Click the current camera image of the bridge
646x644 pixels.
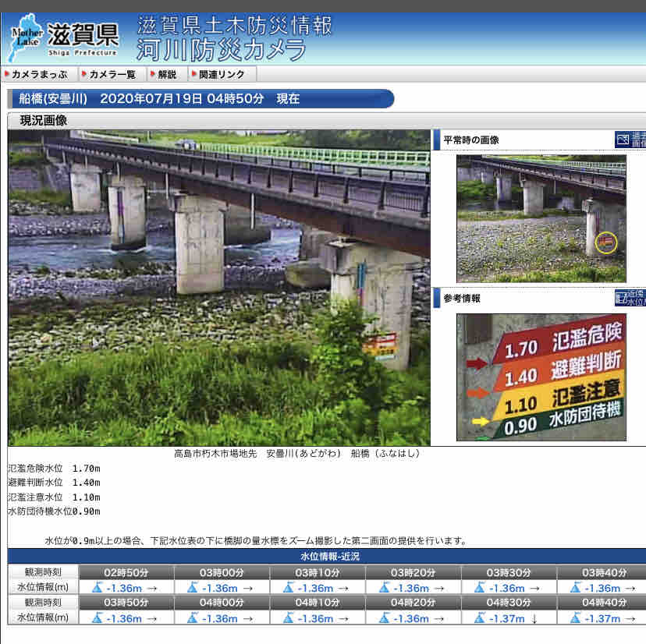point(218,288)
